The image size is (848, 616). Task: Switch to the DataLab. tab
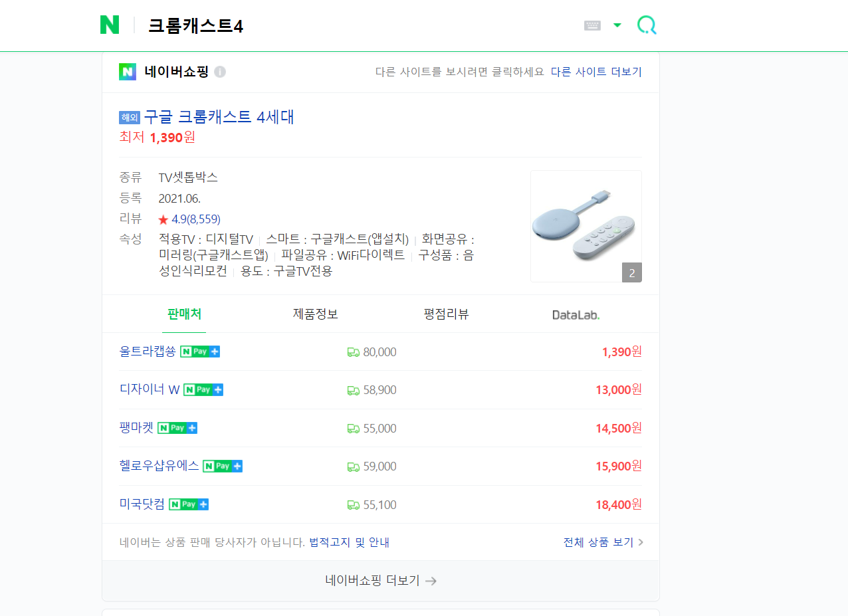576,314
